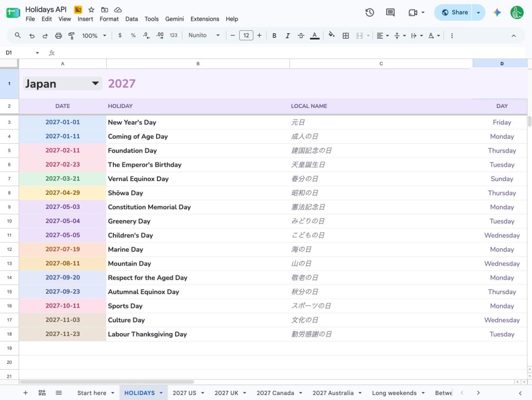The image size is (532, 400).
Task: Check cloud save status icon
Action: click(x=118, y=10)
